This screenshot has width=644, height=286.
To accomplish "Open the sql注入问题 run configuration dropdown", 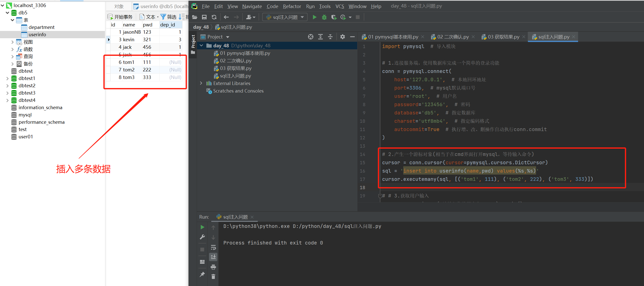I will 285,17.
